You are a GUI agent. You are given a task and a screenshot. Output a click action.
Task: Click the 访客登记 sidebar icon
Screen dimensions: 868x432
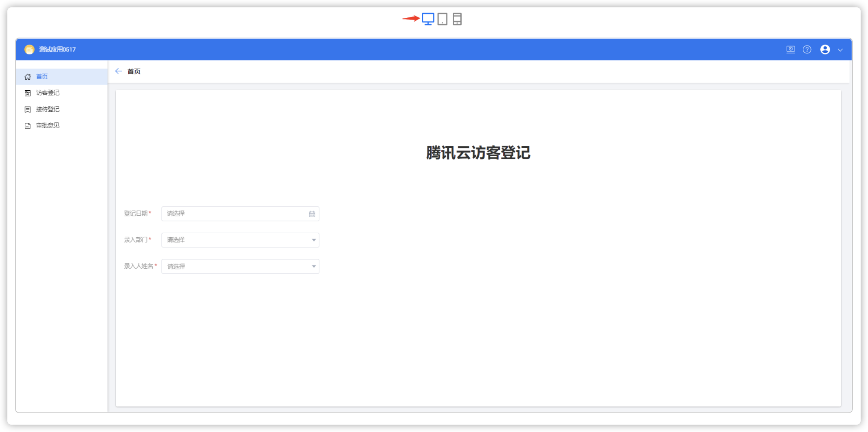[x=28, y=93]
